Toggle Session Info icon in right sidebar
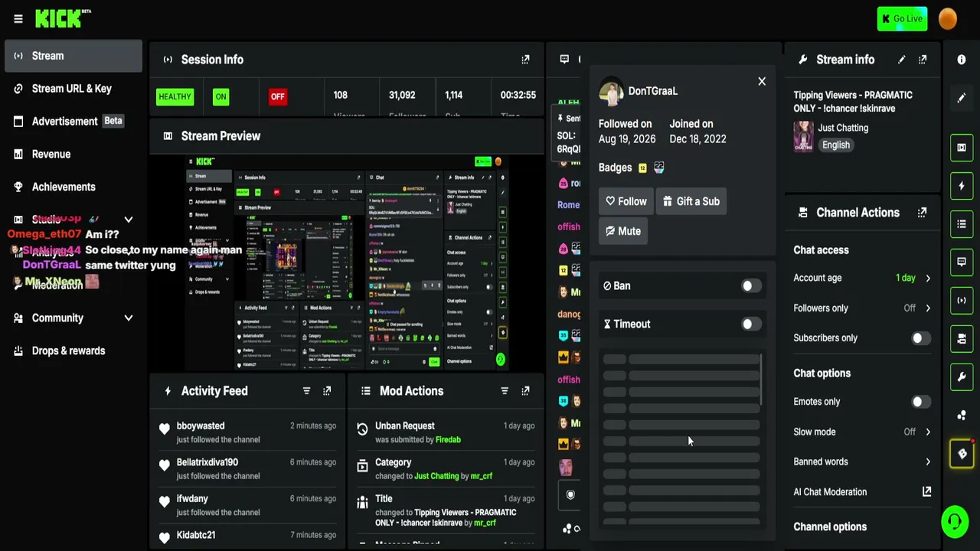Viewport: 980px width, 551px height. pos(962,300)
